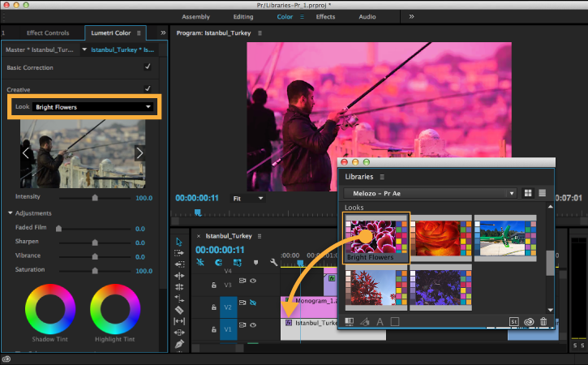Add text style icon in Libraries

coord(380,321)
